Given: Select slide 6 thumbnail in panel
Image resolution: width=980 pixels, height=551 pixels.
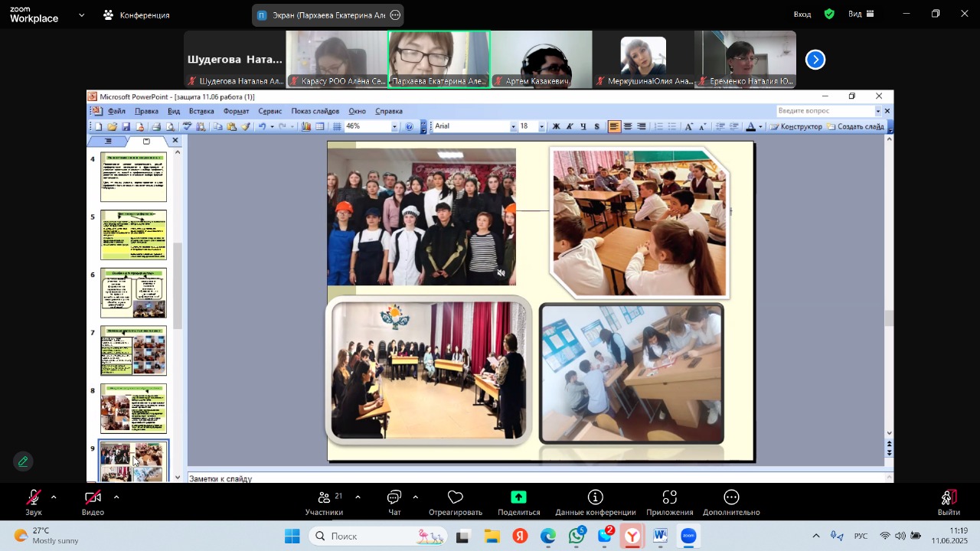Looking at the screenshot, I should click(x=133, y=293).
